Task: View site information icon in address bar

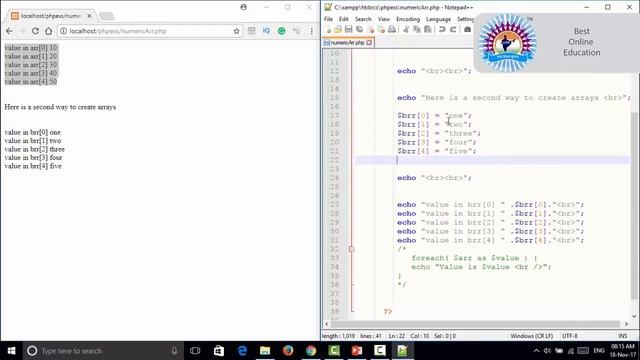Action: 64,31
